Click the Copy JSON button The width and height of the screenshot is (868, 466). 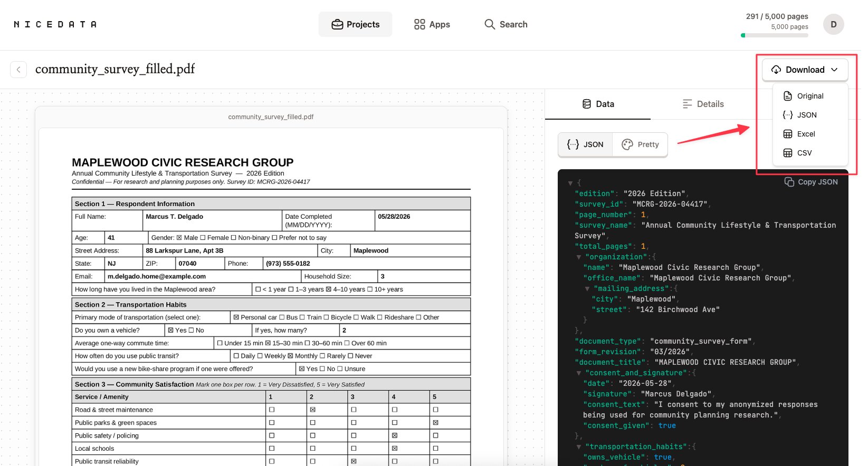coord(811,182)
